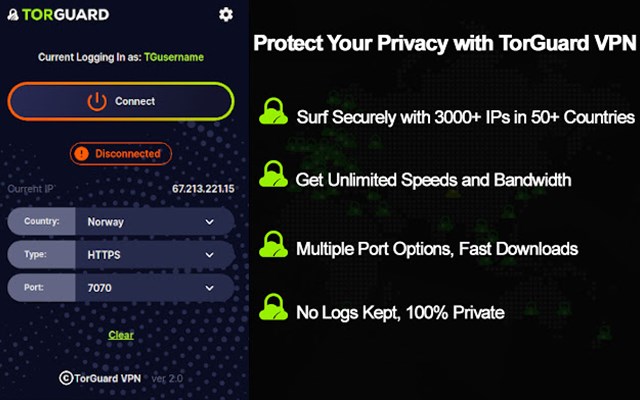
Task: Click the Country field label
Action: tap(41, 222)
